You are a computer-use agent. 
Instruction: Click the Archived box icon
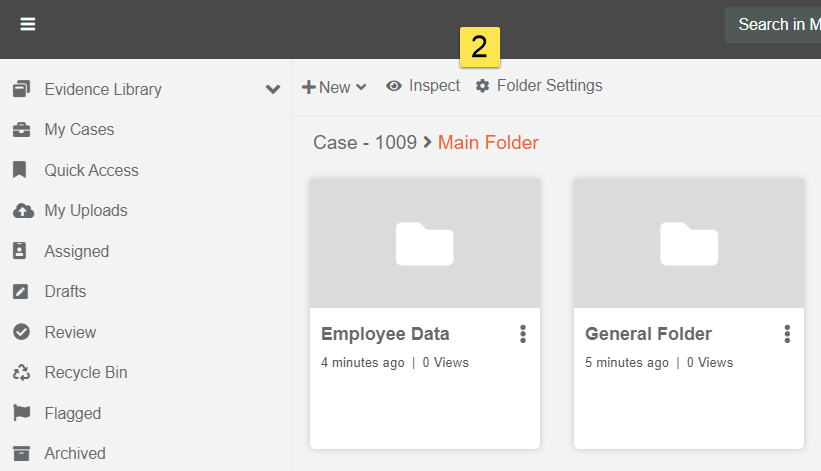tap(21, 453)
